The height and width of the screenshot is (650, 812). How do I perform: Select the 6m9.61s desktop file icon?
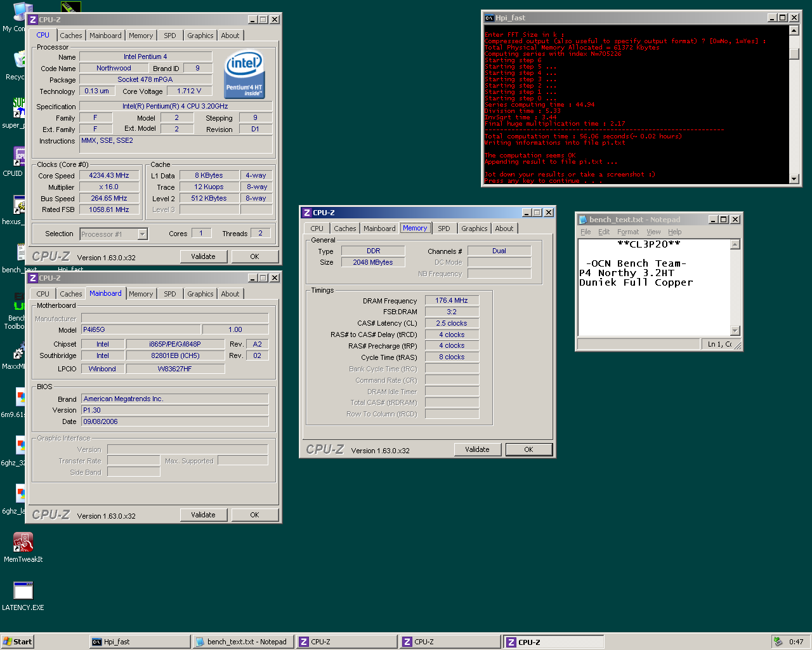point(14,402)
